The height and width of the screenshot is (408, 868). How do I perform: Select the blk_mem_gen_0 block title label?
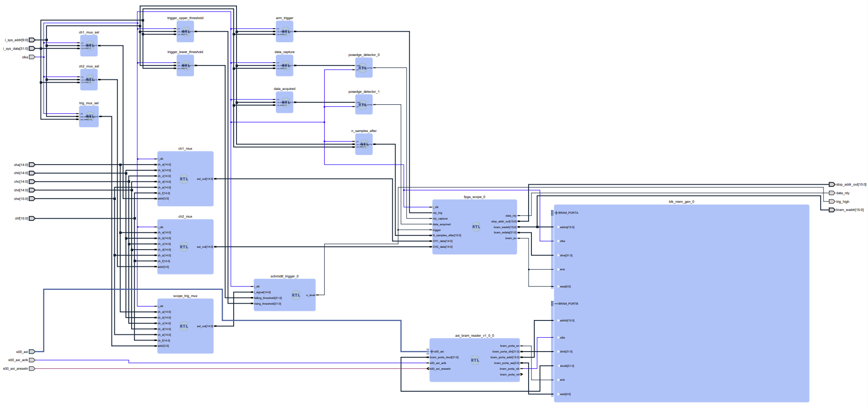[681, 202]
